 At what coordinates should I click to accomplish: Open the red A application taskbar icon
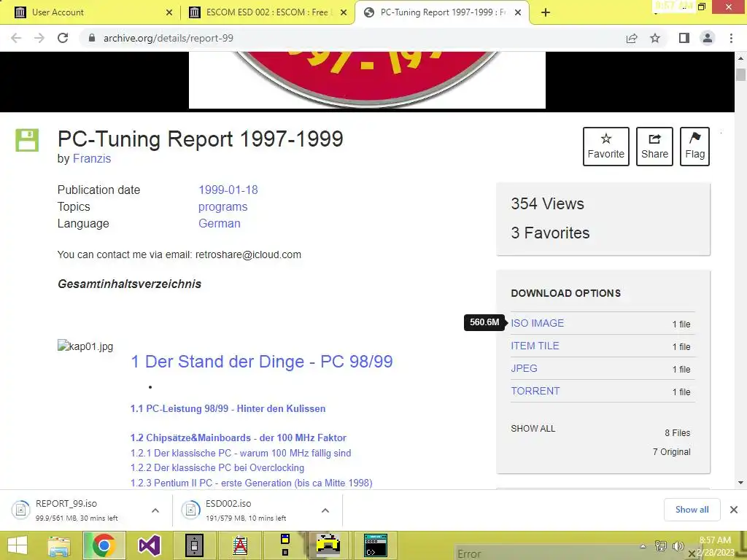(240, 545)
